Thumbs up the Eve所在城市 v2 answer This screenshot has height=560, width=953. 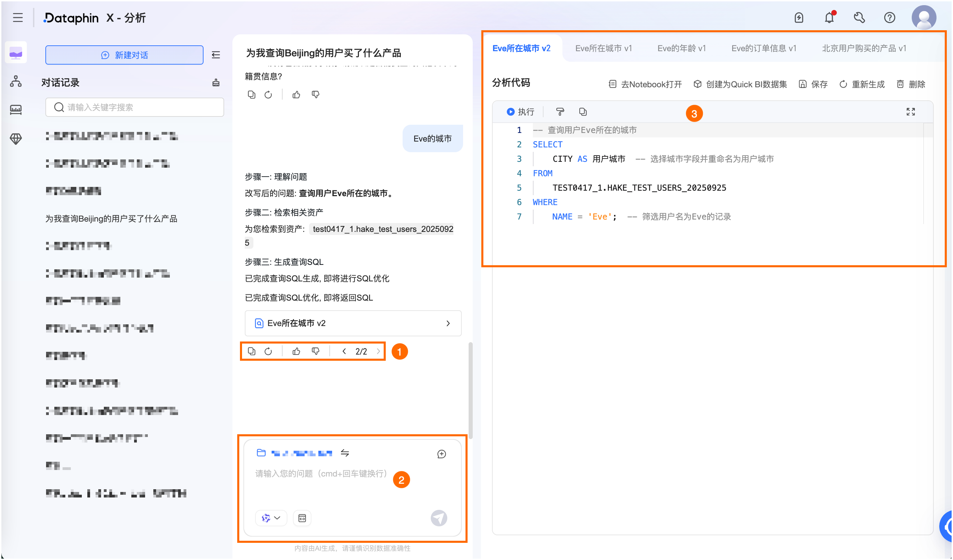tap(296, 351)
